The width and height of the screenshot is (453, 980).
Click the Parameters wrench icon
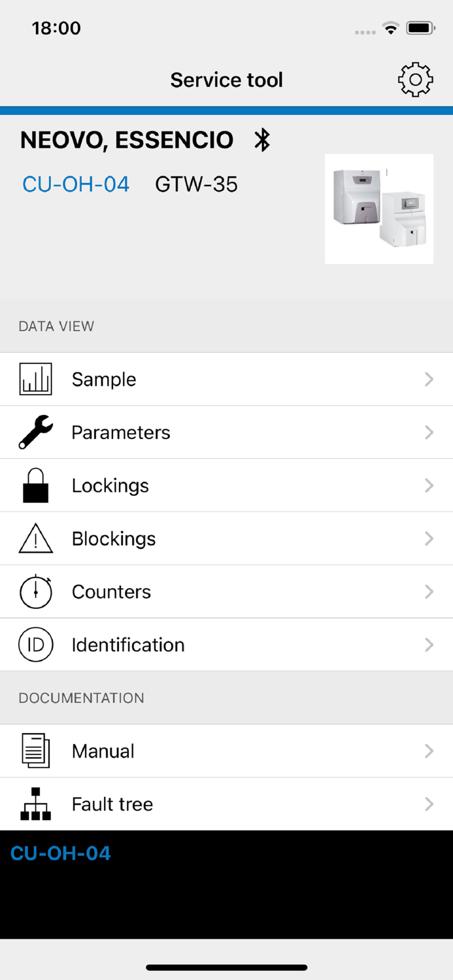[36, 432]
